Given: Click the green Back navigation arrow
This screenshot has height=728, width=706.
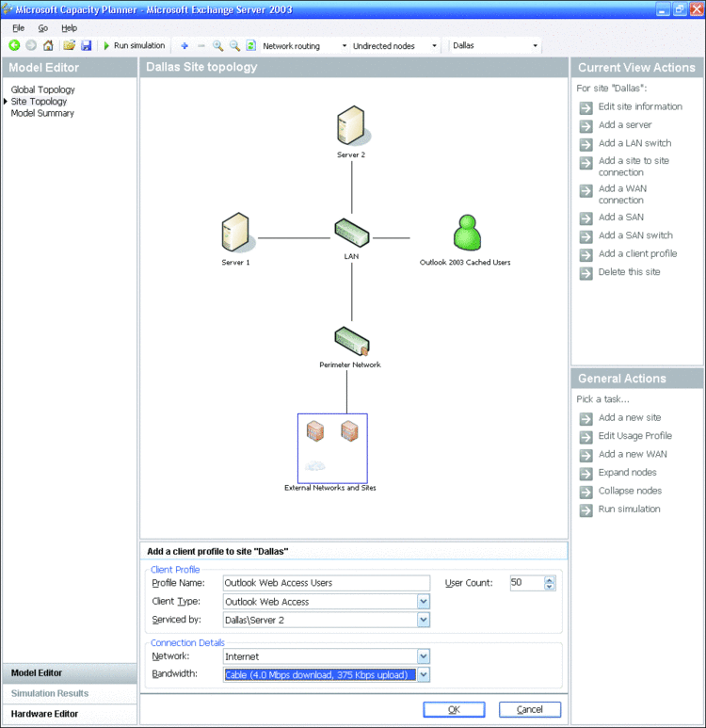Looking at the screenshot, I should coord(14,45).
